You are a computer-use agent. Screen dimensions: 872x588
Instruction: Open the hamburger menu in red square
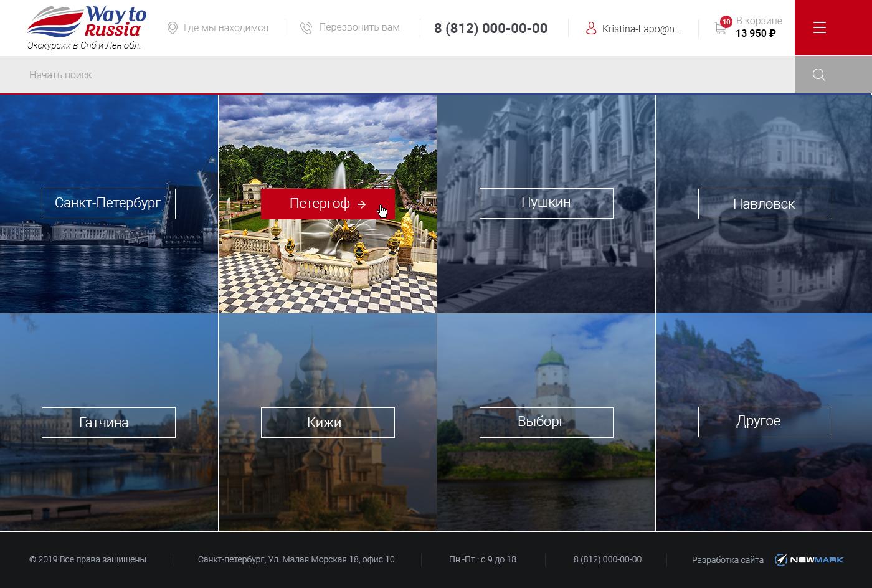tap(819, 27)
